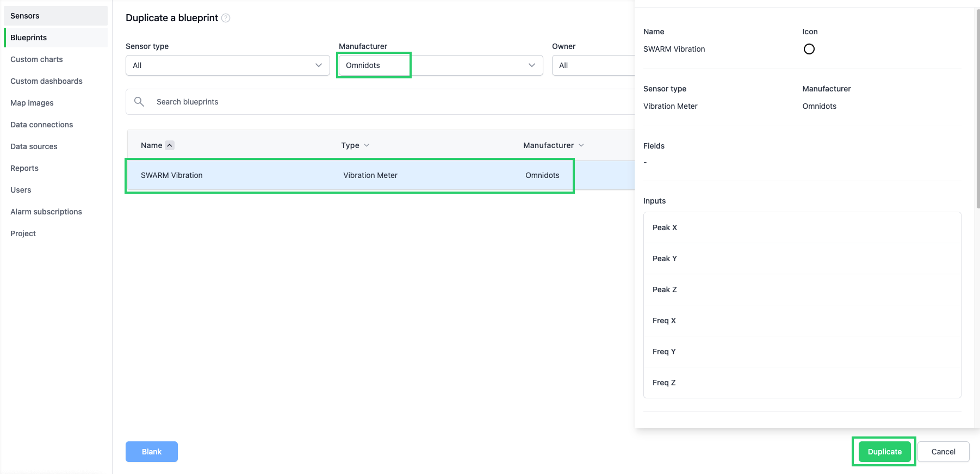Go to Sensors in the sidebar

click(x=25, y=16)
